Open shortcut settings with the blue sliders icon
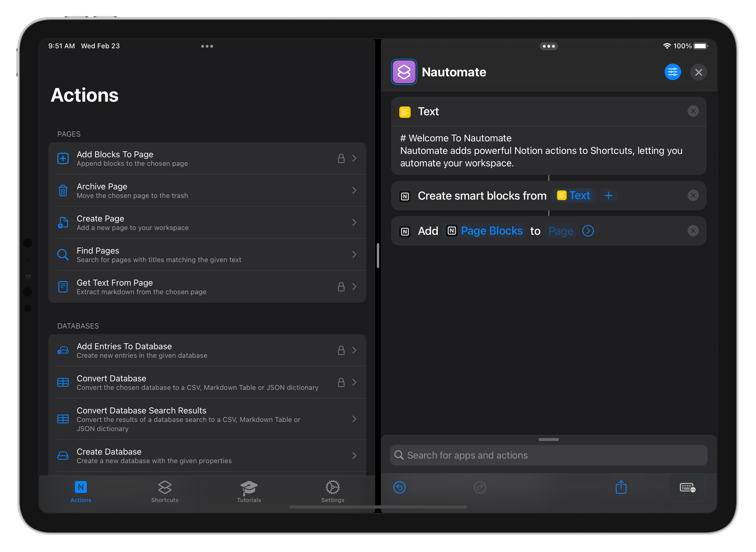The image size is (756, 552). coord(673,72)
